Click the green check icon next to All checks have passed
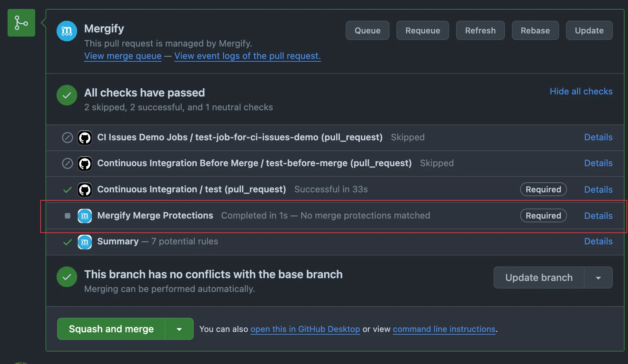The width and height of the screenshot is (628, 364). [x=67, y=95]
